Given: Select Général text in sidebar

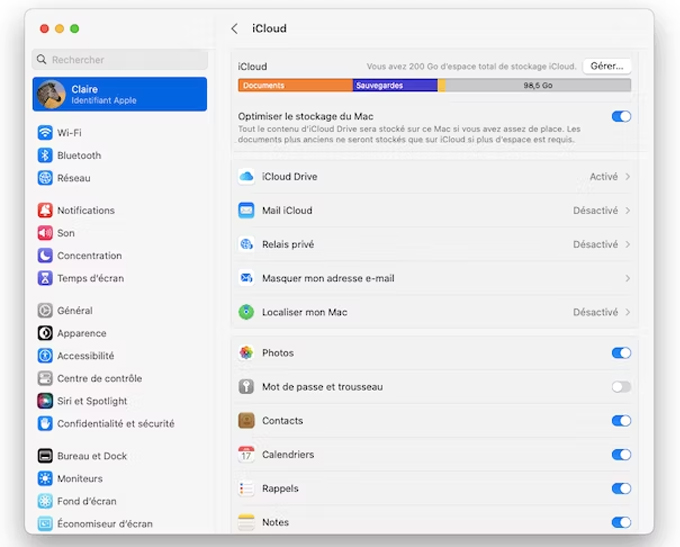Looking at the screenshot, I should [x=75, y=311].
